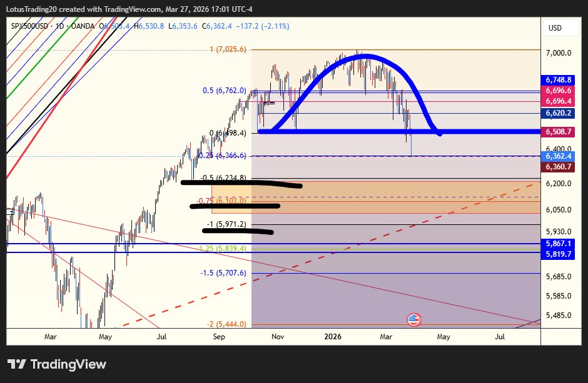Viewport: 588px width, 383px height.
Task: Click the 6,696.6 pink price label
Action: (x=559, y=90)
